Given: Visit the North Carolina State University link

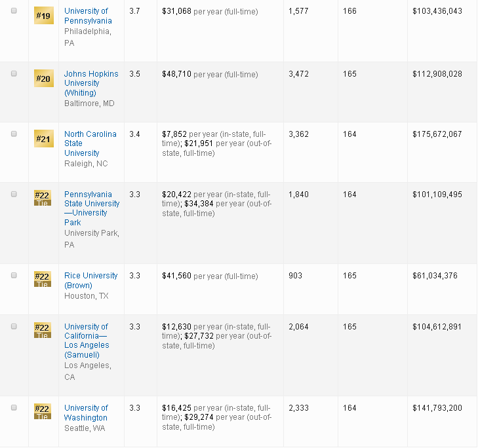Looking at the screenshot, I should click(x=90, y=143).
